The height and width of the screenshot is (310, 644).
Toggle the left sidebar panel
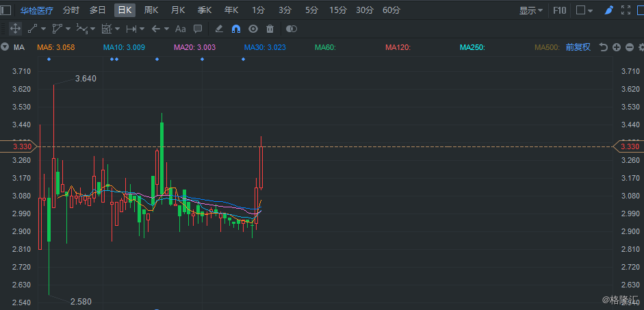click(x=5, y=10)
